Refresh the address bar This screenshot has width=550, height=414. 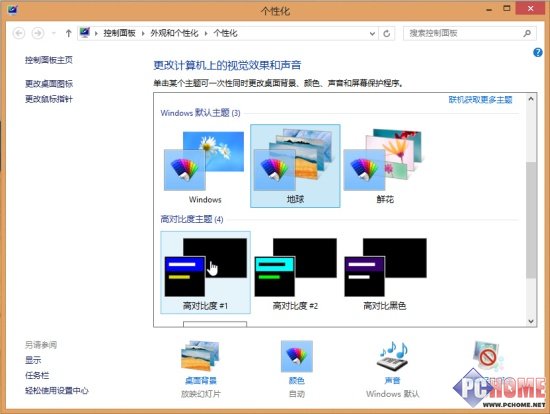click(x=387, y=34)
